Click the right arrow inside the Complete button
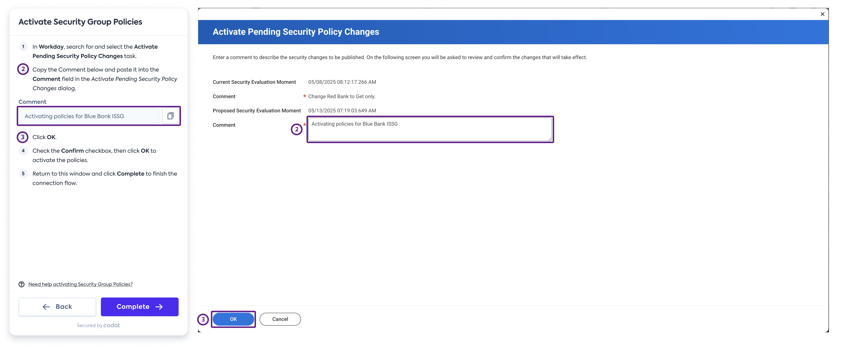 [159, 307]
